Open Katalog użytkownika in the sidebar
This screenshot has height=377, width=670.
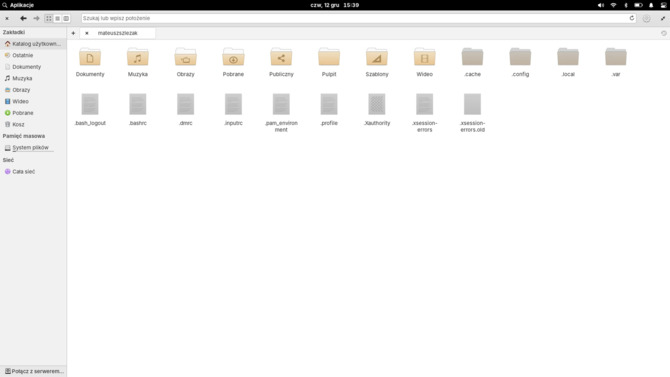coord(33,44)
